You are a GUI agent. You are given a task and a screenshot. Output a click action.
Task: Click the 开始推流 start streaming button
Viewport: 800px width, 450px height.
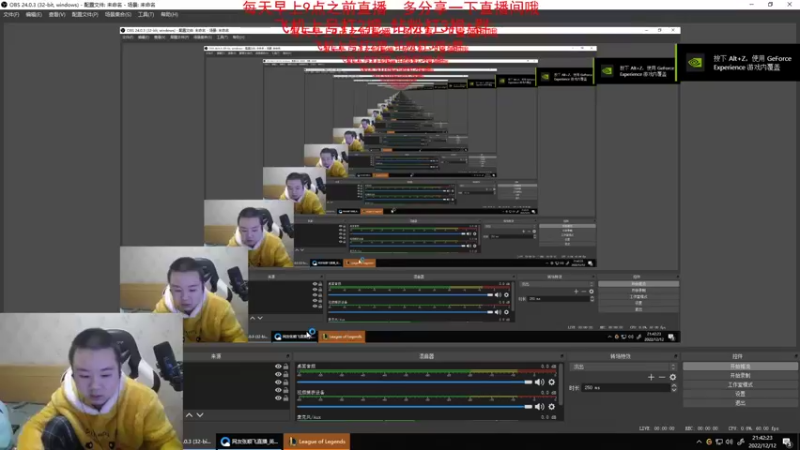740,366
